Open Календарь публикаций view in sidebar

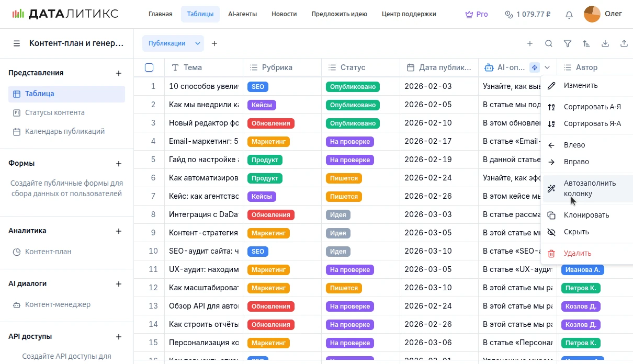[64, 131]
